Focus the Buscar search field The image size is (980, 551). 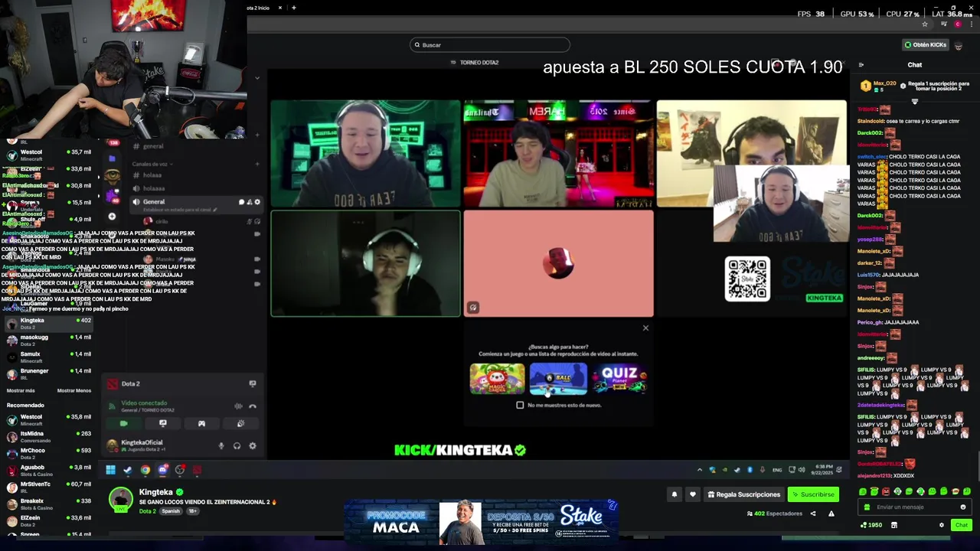[490, 45]
